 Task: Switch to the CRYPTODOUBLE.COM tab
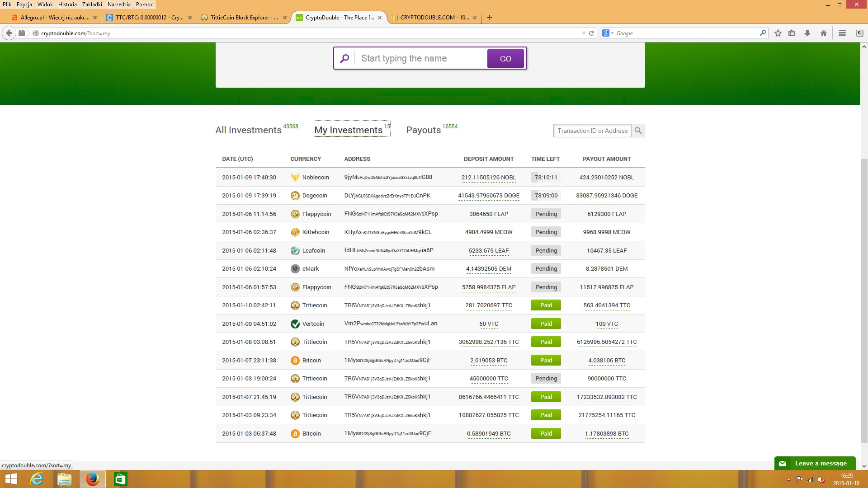click(x=434, y=18)
